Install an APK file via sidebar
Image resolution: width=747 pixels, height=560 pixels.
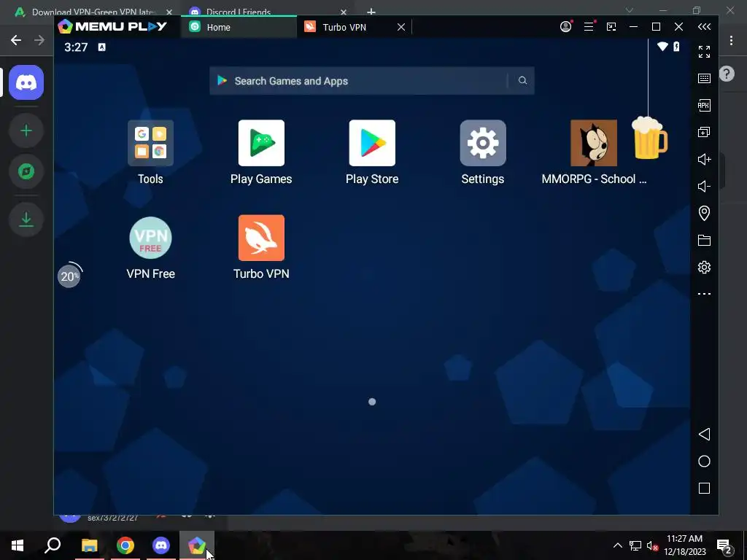click(x=704, y=105)
